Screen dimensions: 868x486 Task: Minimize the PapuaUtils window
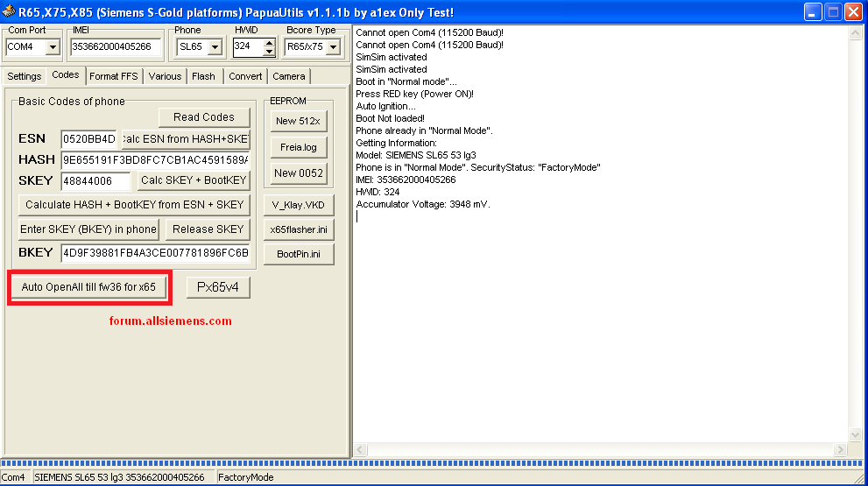(x=813, y=11)
